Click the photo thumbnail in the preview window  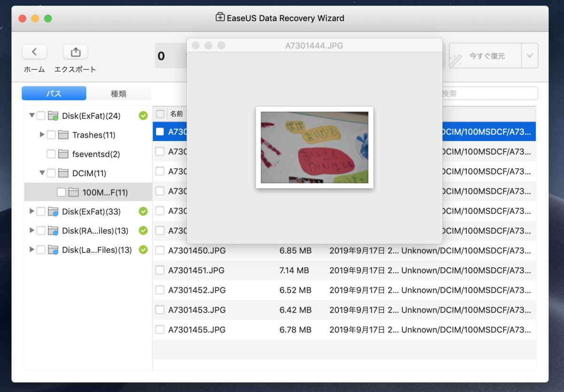[314, 147]
